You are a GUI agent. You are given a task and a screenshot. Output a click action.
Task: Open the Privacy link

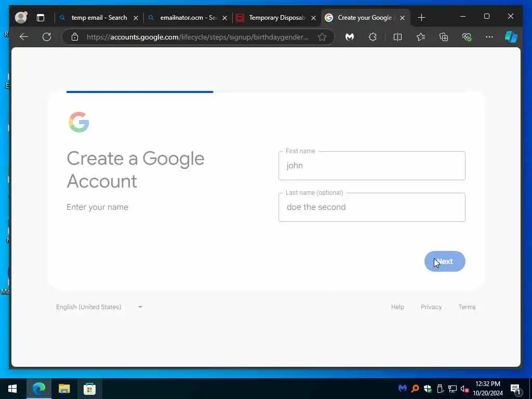click(x=431, y=307)
